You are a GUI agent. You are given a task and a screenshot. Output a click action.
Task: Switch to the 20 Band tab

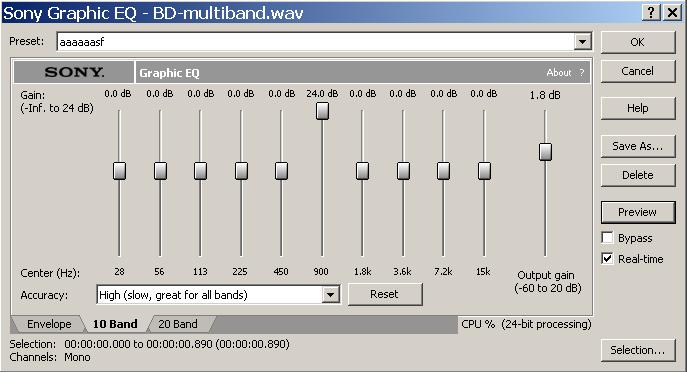[x=177, y=324]
